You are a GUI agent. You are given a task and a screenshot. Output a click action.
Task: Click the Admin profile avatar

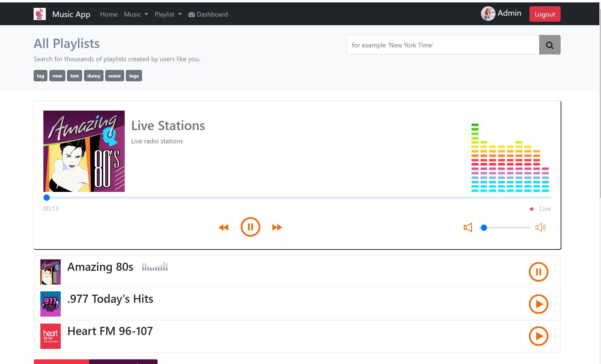click(488, 14)
